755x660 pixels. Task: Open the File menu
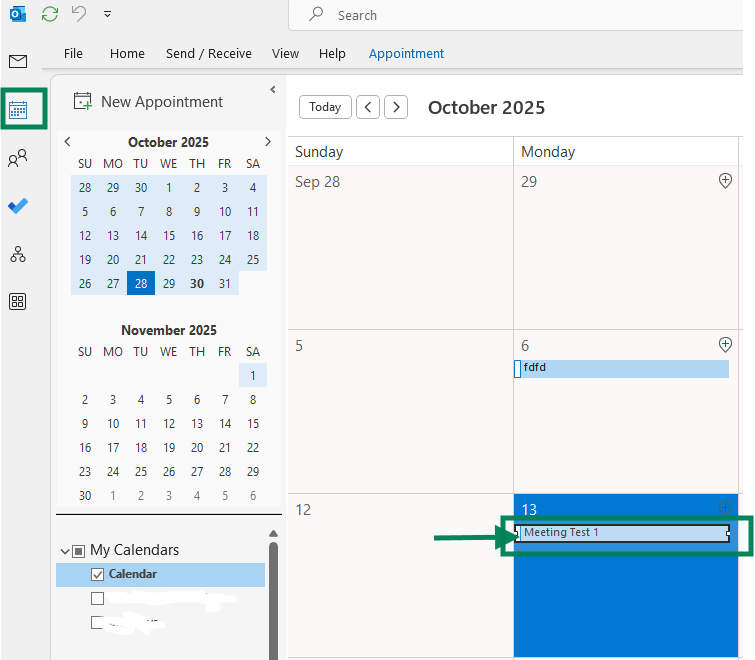pyautogui.click(x=73, y=53)
